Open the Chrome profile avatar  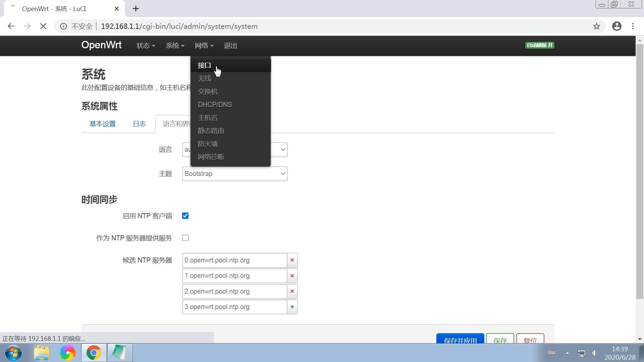point(617,26)
